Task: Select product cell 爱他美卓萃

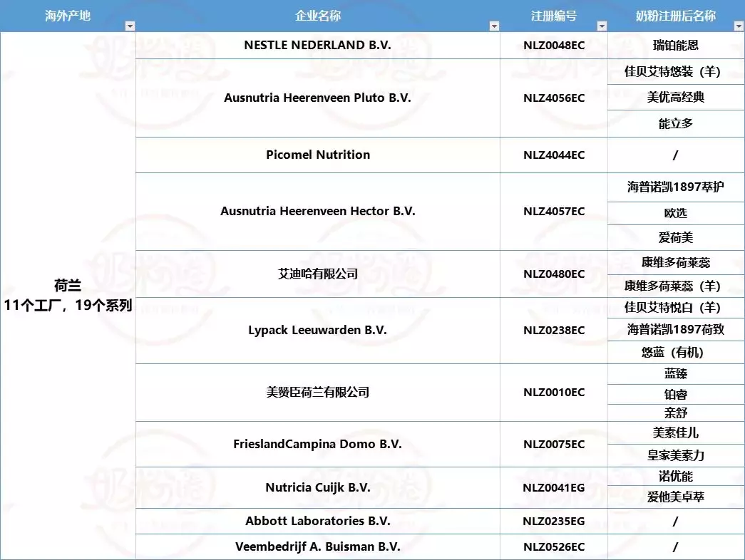Action: 676,497
